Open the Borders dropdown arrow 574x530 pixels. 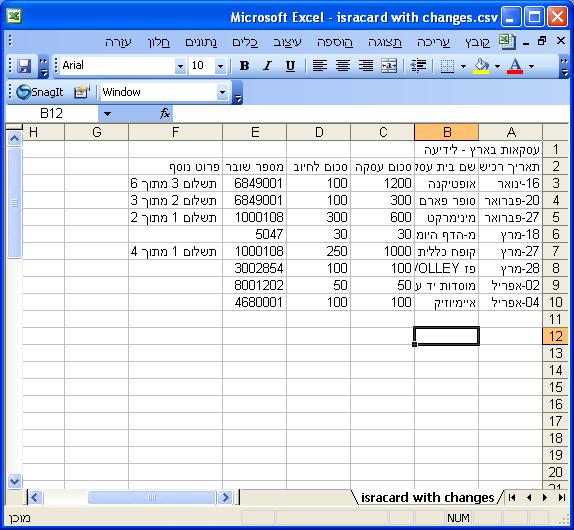(463, 66)
